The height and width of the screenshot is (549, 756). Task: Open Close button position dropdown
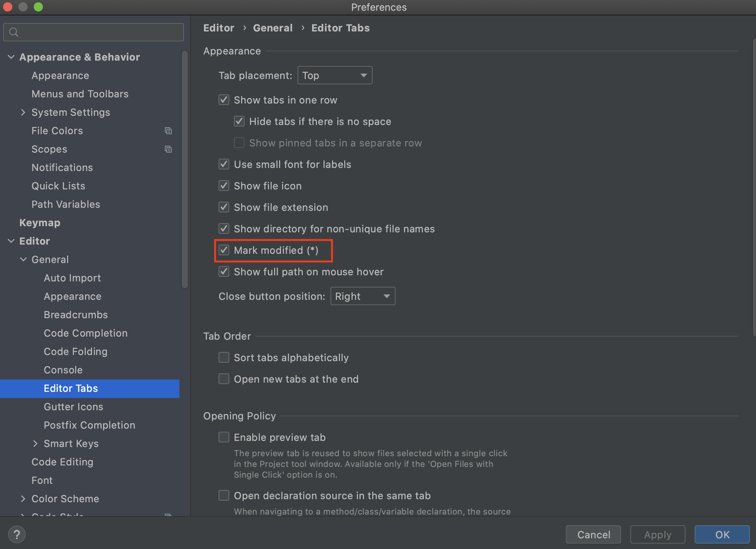tap(362, 296)
